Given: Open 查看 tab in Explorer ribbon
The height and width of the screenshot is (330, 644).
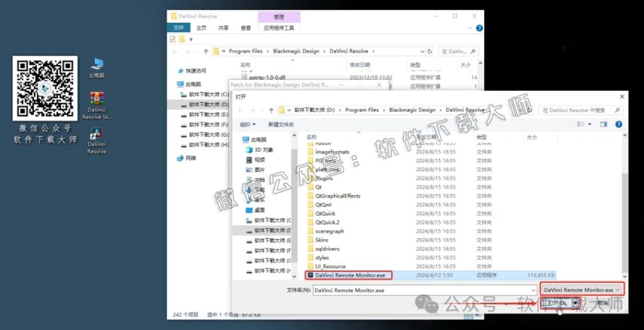Looking at the screenshot, I should (246, 28).
